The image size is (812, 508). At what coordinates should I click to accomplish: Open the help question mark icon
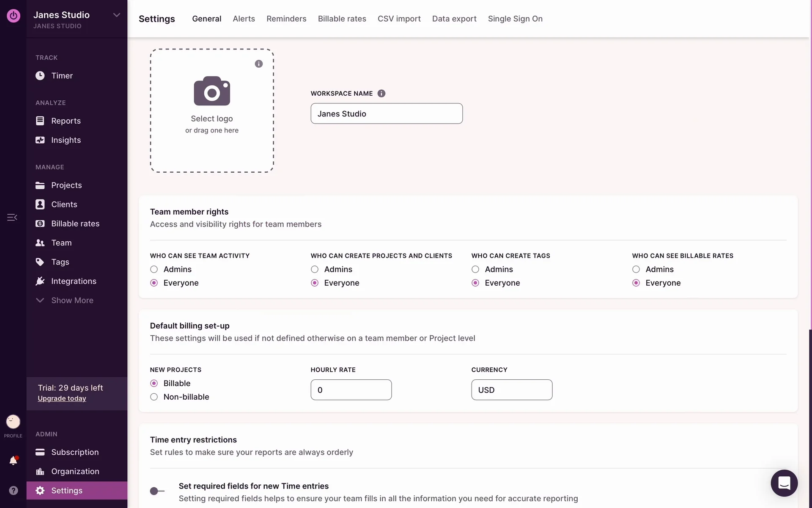tap(13, 491)
